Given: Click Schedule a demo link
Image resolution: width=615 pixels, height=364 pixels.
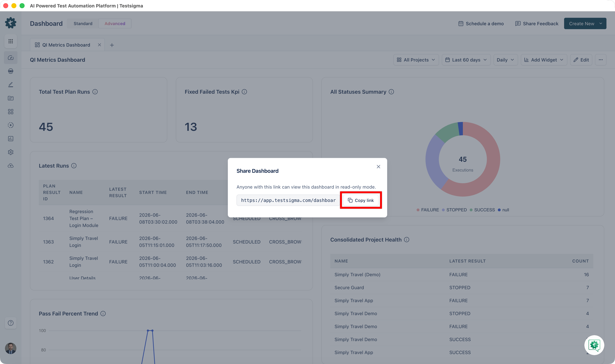Looking at the screenshot, I should pyautogui.click(x=481, y=23).
